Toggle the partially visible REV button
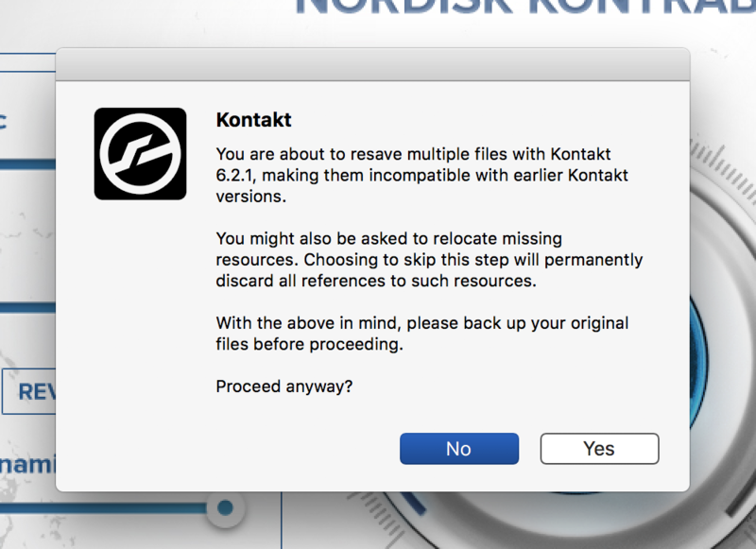The image size is (756, 549). [28, 391]
